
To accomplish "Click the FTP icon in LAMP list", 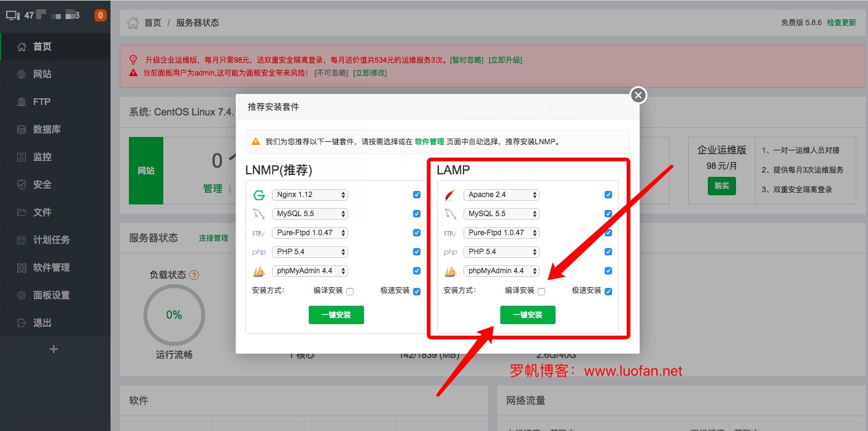I will click(451, 233).
